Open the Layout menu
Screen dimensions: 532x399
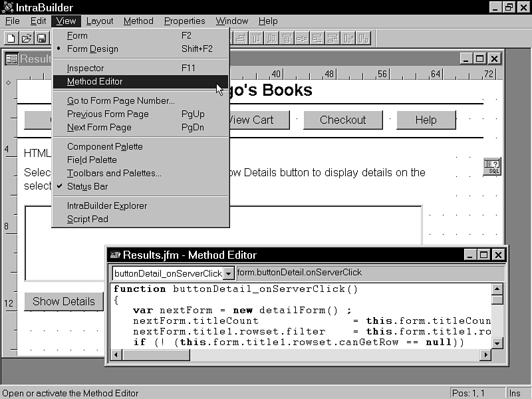coord(100,21)
